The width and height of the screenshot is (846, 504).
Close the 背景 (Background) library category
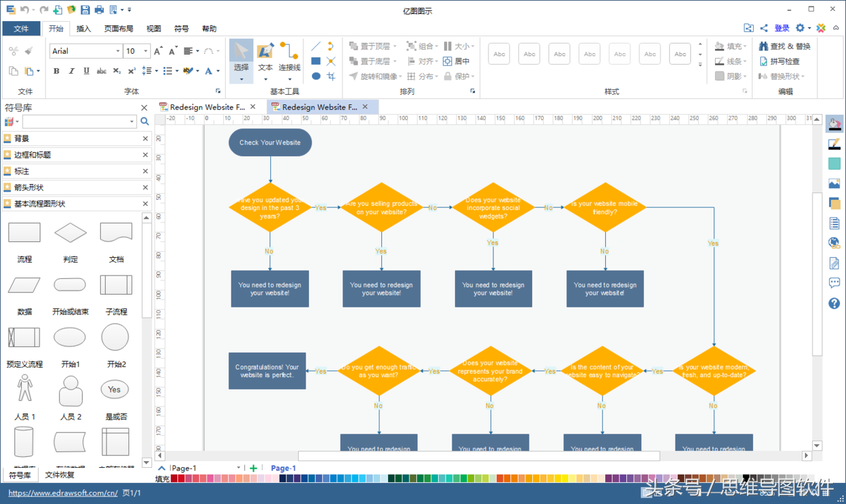pyautogui.click(x=145, y=138)
